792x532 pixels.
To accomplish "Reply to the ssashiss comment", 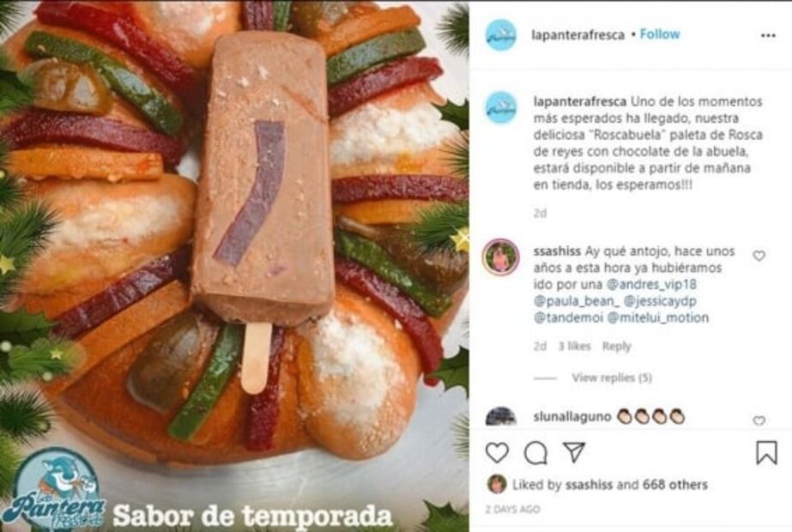I will [x=617, y=347].
